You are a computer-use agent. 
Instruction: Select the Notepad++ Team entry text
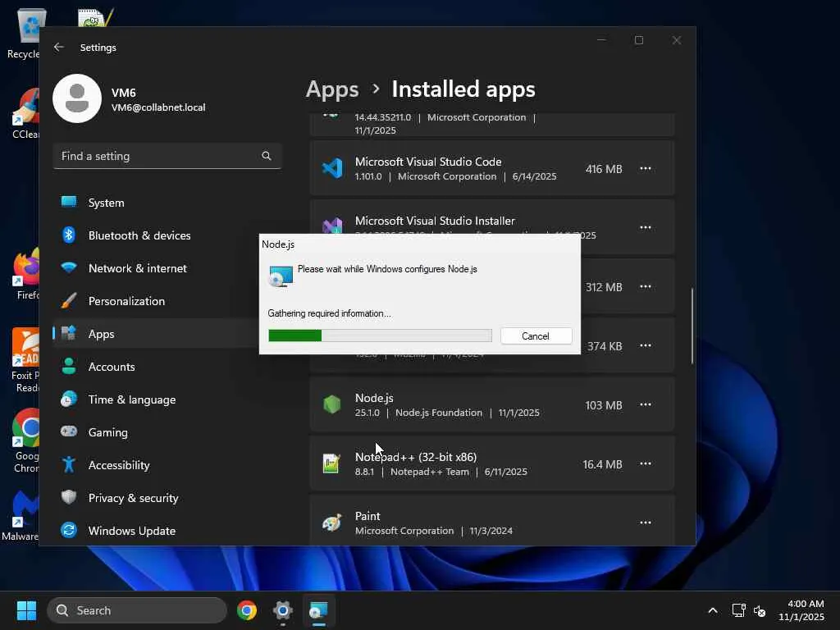(x=430, y=472)
